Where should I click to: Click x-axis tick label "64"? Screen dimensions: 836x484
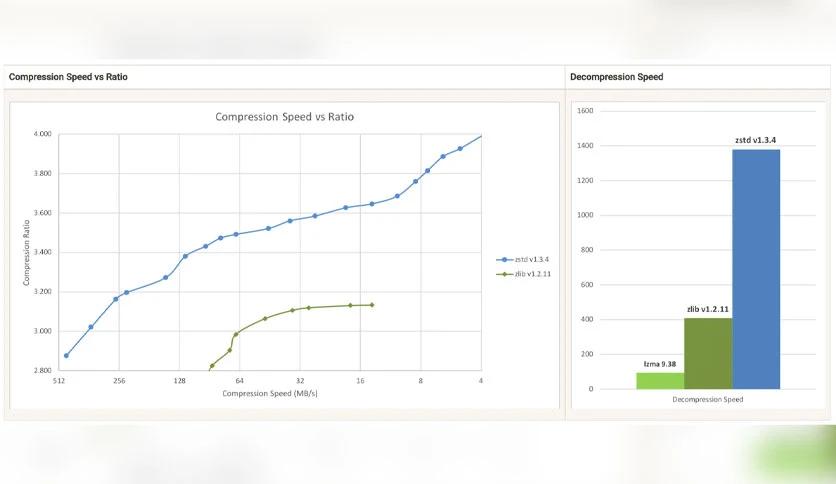pos(239,381)
